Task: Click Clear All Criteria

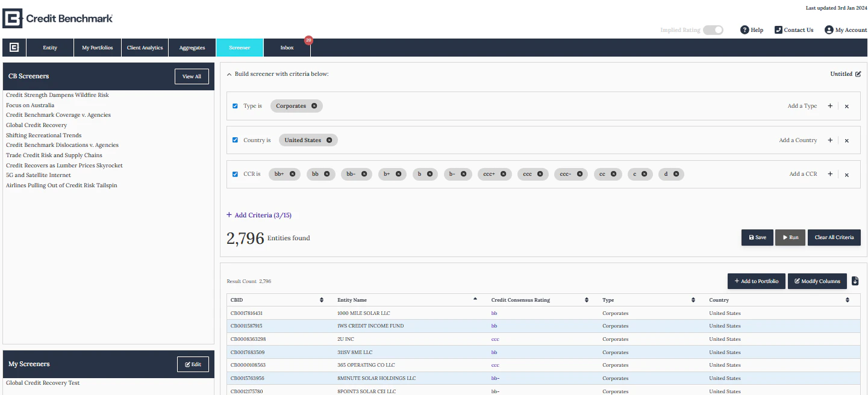Action: [834, 237]
